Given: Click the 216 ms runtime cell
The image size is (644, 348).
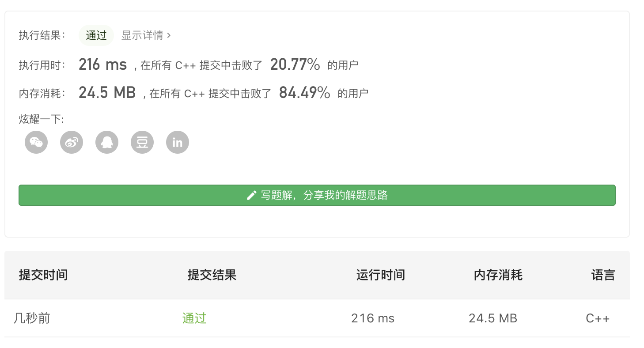Looking at the screenshot, I should coord(373,318).
